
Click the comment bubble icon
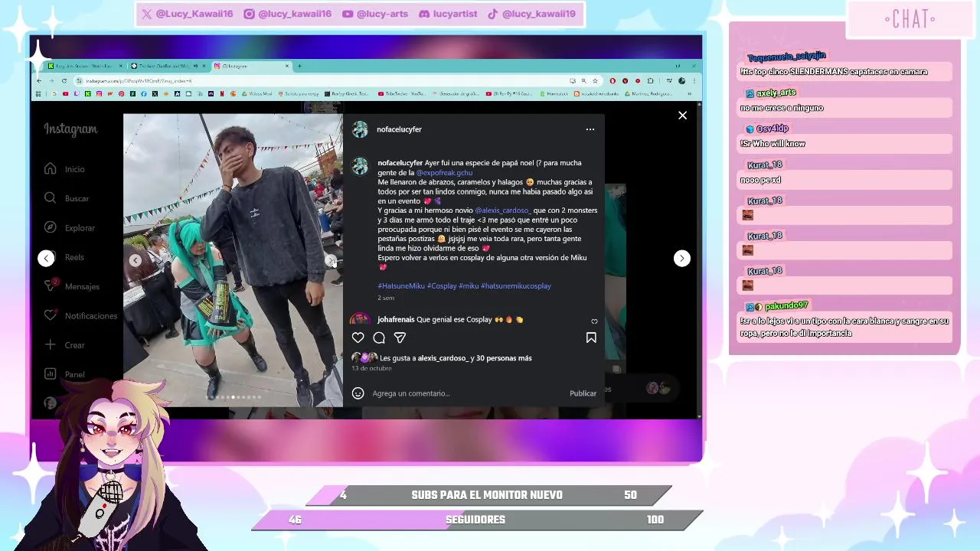[379, 337]
